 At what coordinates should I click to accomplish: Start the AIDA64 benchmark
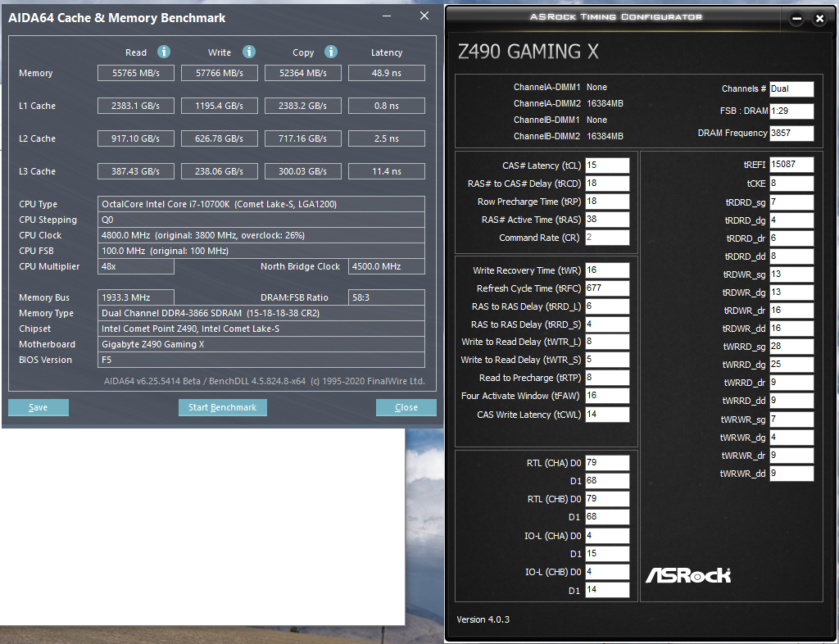click(x=223, y=407)
